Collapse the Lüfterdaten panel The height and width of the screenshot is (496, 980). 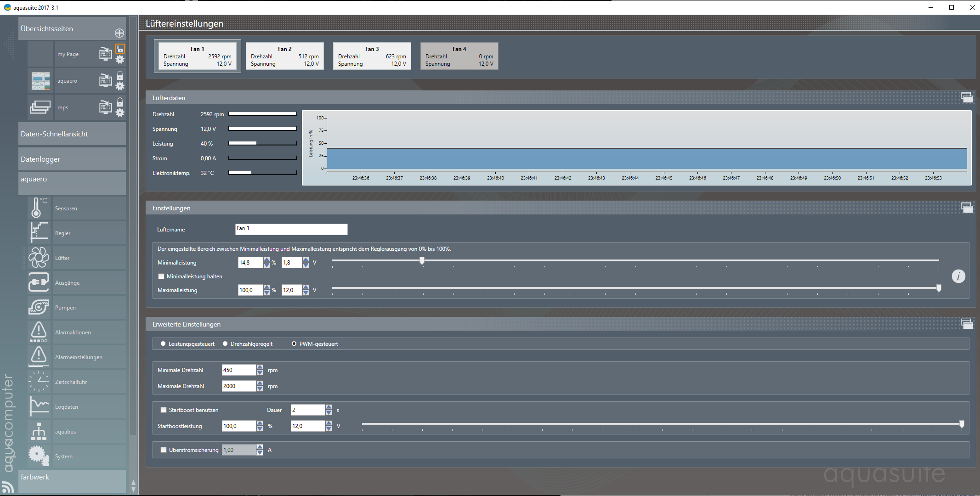coord(967,97)
